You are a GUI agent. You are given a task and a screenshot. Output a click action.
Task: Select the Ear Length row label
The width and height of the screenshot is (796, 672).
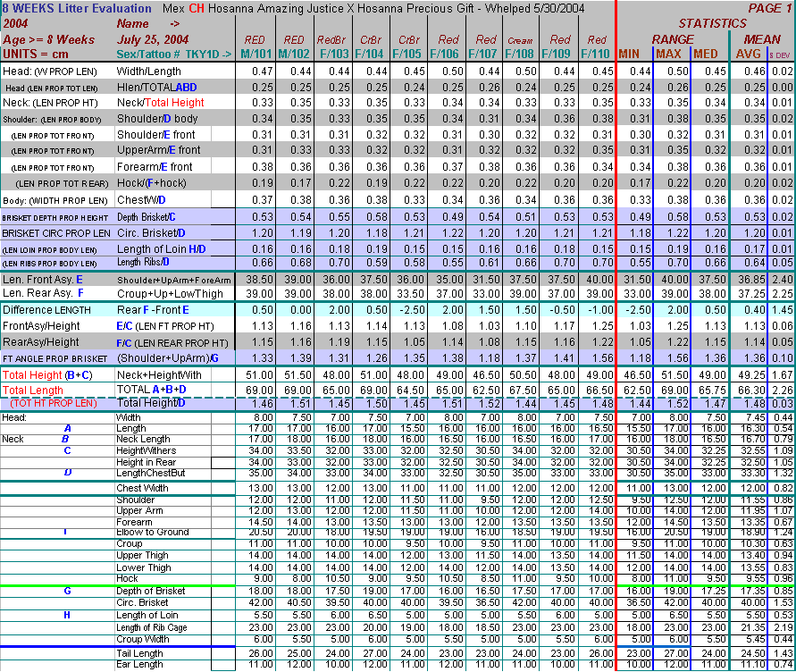(x=141, y=665)
